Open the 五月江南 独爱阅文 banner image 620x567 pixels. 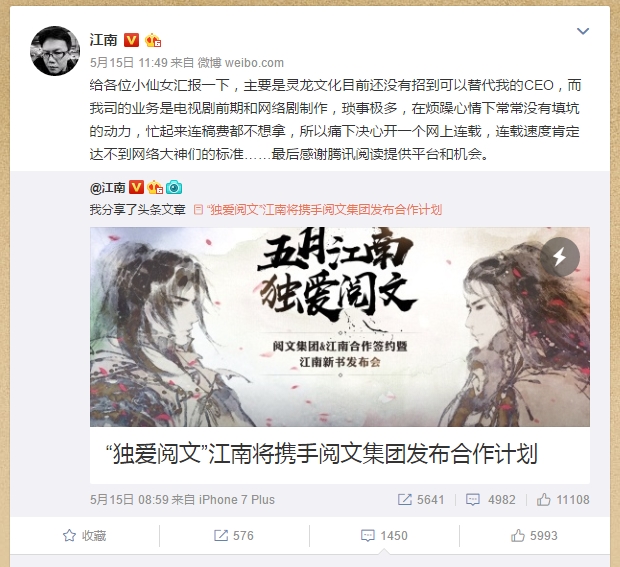click(340, 327)
